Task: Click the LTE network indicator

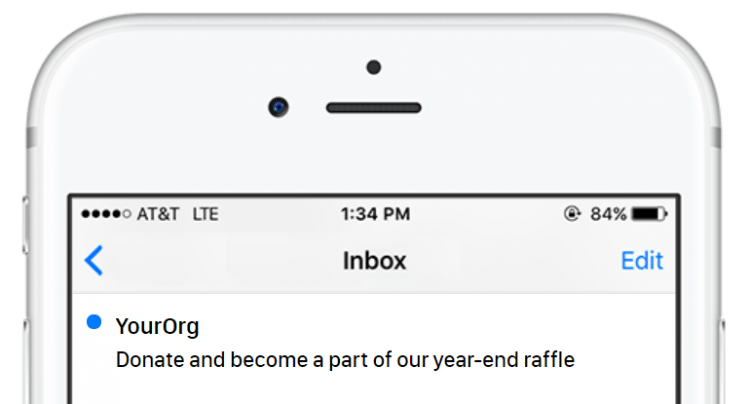Action: click(205, 214)
